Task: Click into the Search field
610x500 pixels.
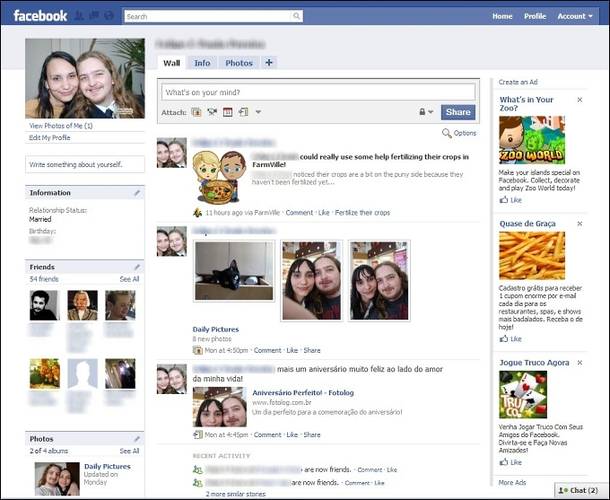Action: pos(208,16)
